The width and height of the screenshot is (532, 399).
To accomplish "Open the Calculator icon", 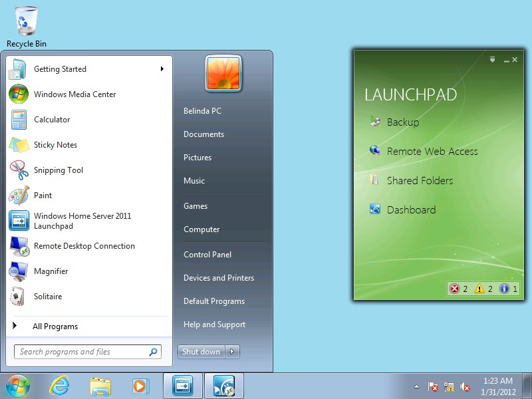I will coord(19,120).
